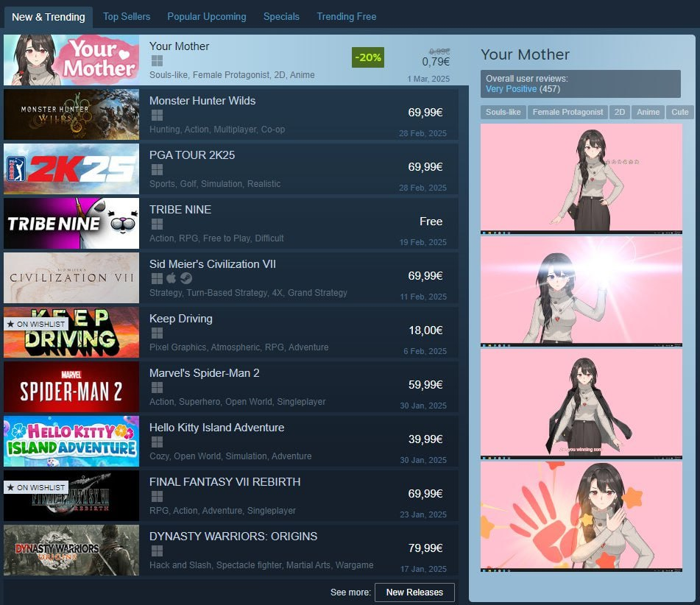This screenshot has width=700, height=605.
Task: Click the 18,00€ price of Keep Driving
Action: tap(425, 330)
